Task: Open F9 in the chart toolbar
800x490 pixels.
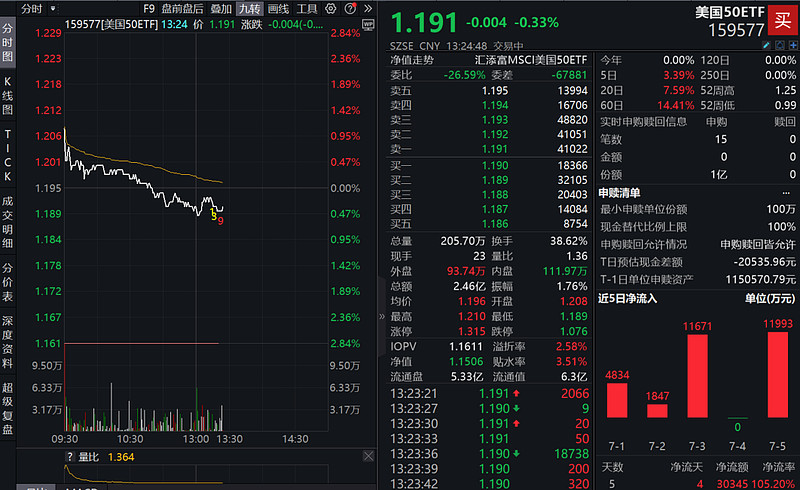Action: 149,9
